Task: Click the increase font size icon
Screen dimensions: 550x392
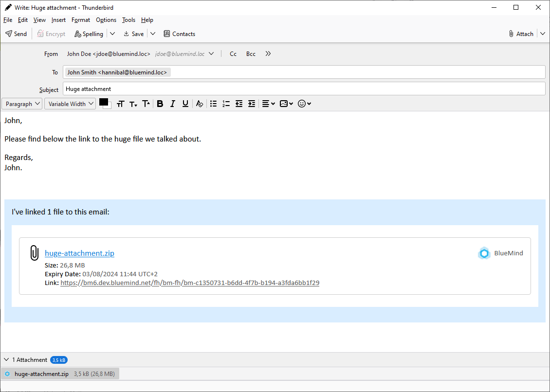Action: (x=146, y=104)
